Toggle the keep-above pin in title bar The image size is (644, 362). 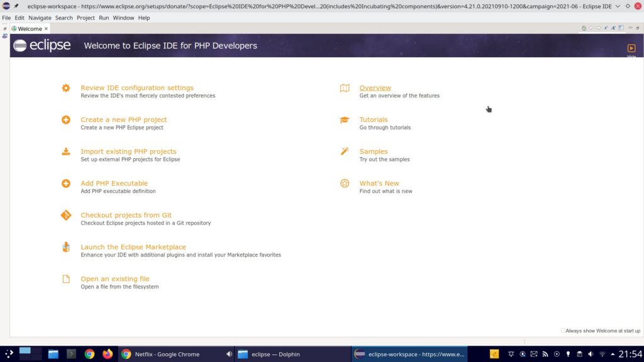pyautogui.click(x=16, y=6)
